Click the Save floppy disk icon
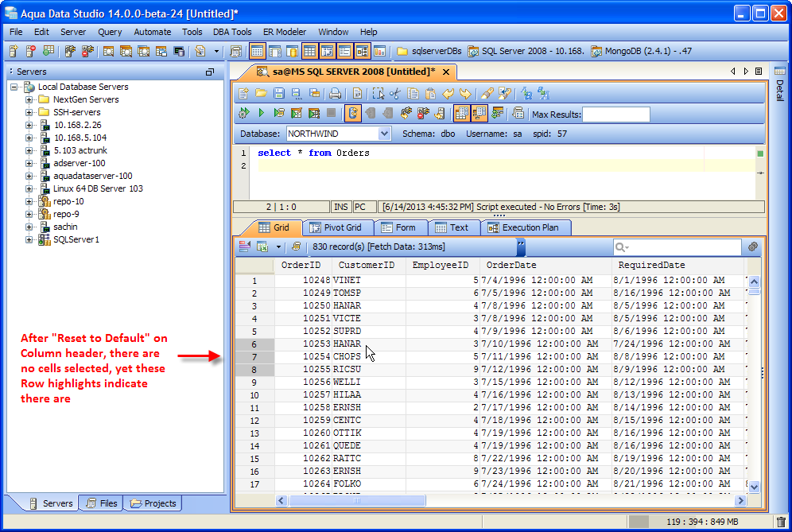Screen dimensions: 792x532 [279, 94]
